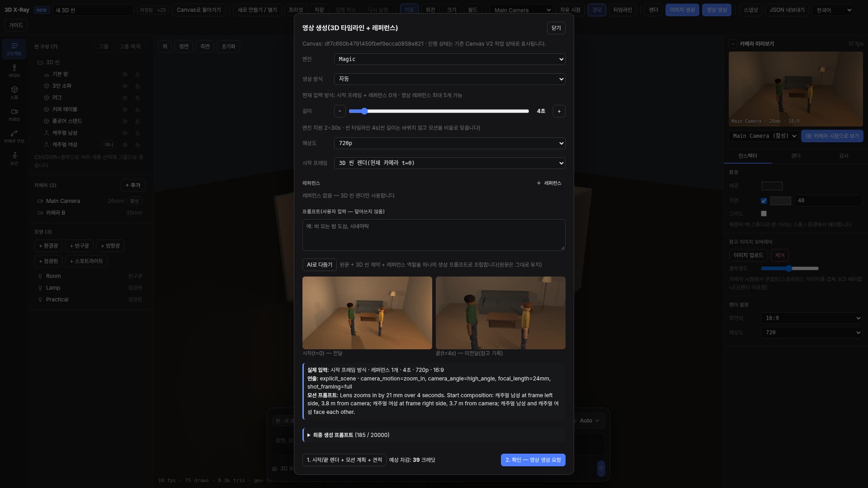Screen dimensions: 868x488
Task: Open the 엔진 dropdown showing Magic
Action: [x=449, y=59]
